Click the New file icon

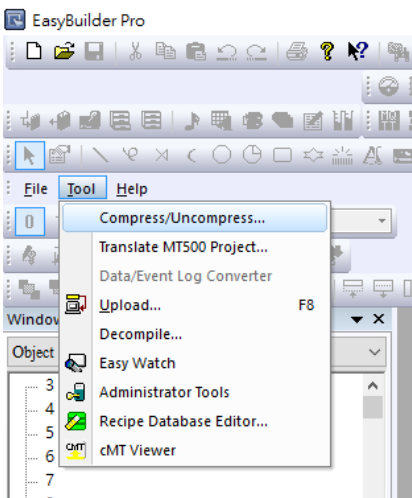[34, 51]
